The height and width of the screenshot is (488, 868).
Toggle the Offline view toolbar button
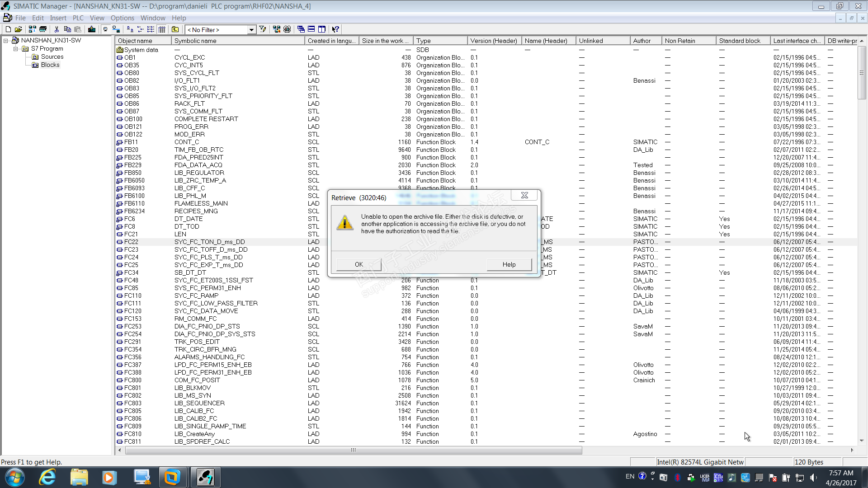(105, 29)
